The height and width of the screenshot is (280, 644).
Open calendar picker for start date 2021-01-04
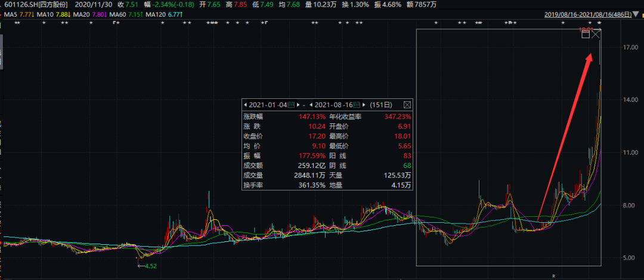tap(292, 105)
